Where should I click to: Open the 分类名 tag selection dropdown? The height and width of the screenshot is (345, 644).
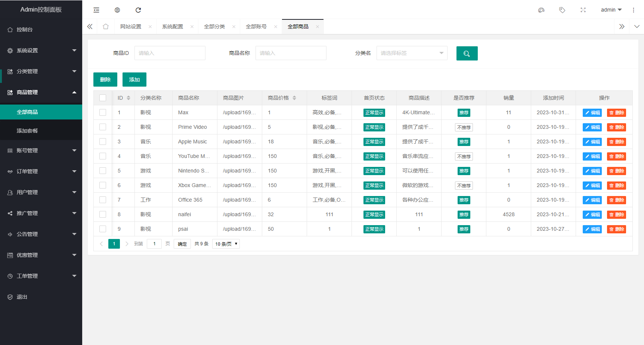pos(412,53)
